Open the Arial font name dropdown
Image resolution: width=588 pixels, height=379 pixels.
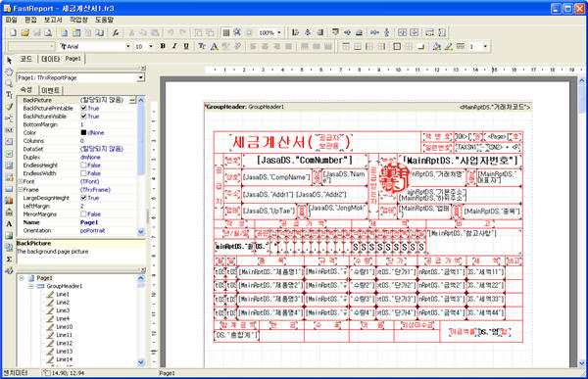coord(127,46)
